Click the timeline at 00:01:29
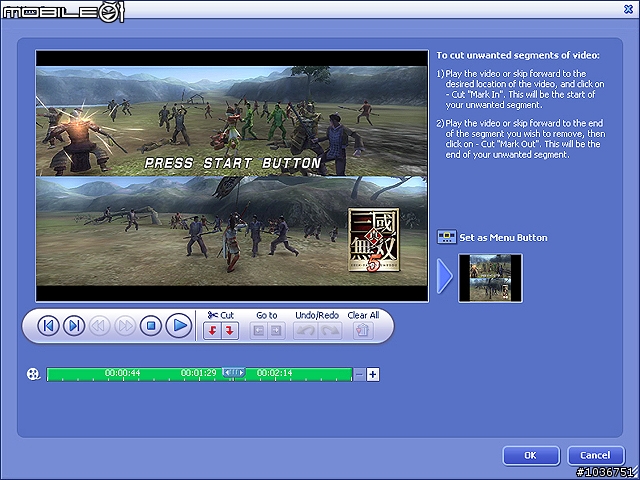 tap(198, 373)
